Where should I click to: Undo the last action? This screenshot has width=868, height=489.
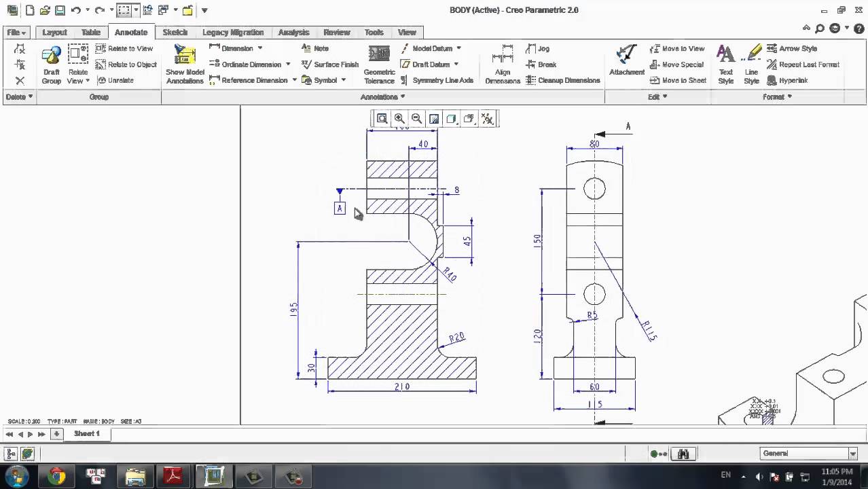click(x=75, y=10)
